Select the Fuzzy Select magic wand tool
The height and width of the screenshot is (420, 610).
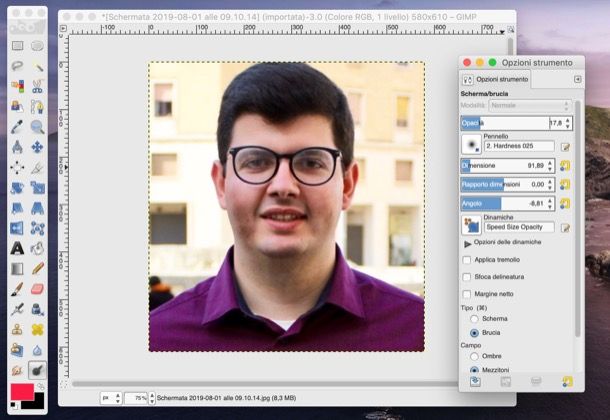point(37,66)
